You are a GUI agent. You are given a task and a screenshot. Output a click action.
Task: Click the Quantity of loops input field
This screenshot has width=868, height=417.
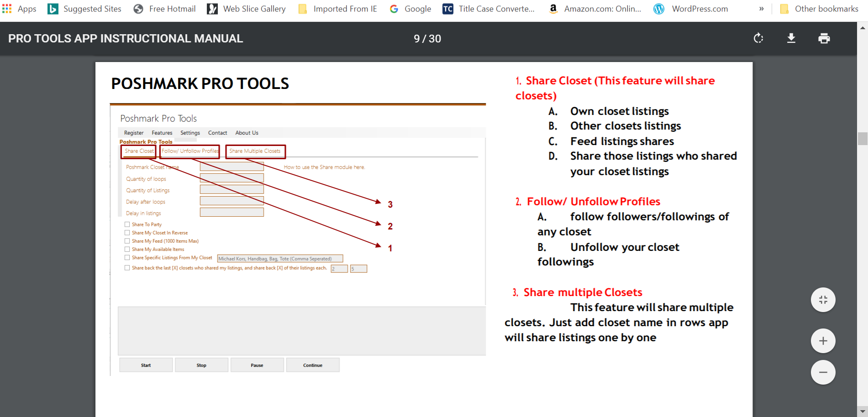click(232, 178)
